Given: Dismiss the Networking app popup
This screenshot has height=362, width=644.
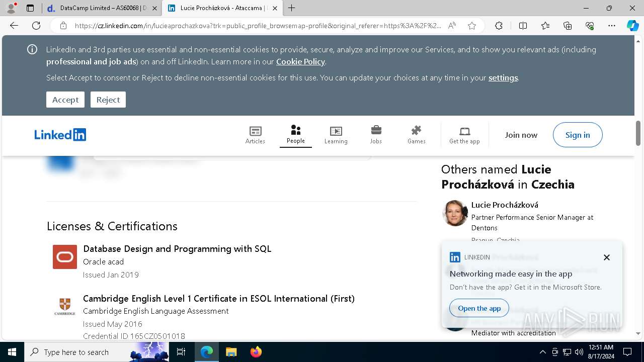Looking at the screenshot, I should (607, 257).
